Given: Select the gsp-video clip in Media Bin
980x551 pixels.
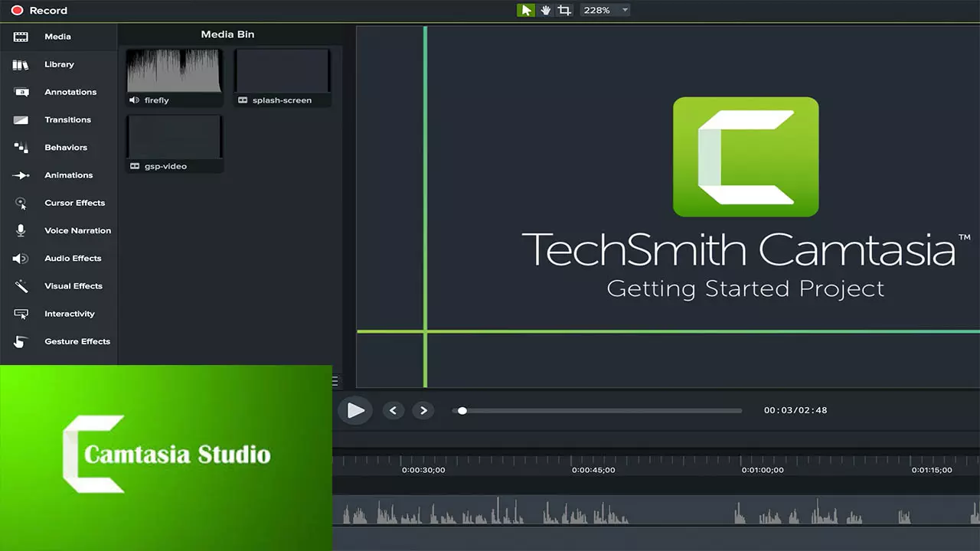Looking at the screenshot, I should tap(174, 138).
